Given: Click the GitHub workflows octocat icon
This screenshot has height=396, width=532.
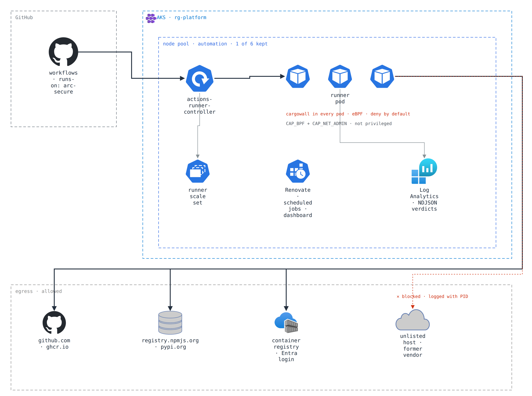Looking at the screenshot, I should coord(63,52).
